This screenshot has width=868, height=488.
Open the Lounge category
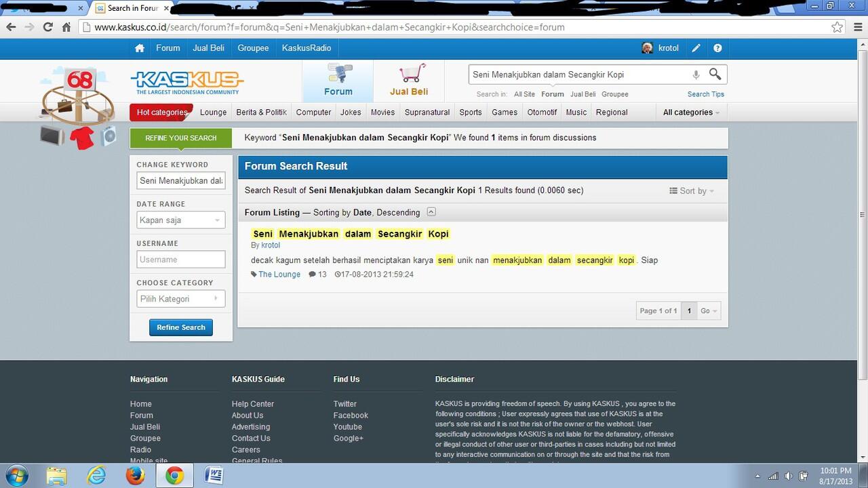coord(213,113)
